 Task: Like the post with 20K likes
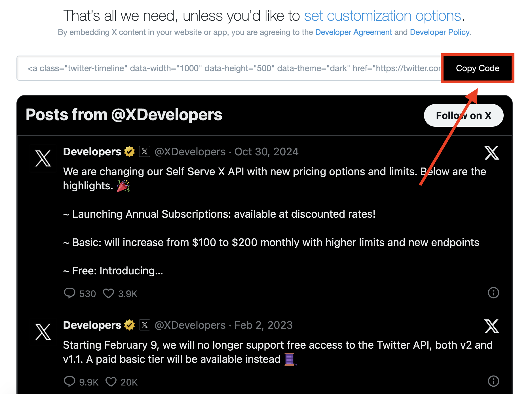click(111, 382)
